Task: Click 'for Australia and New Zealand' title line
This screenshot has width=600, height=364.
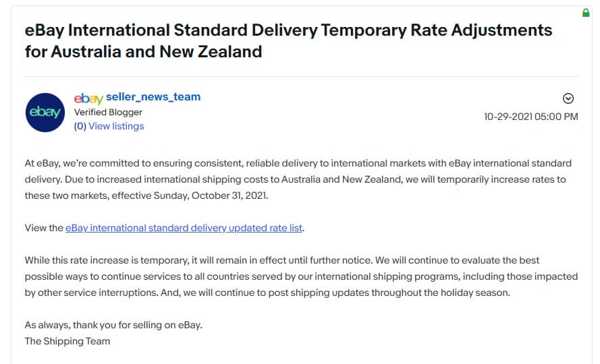Action: pos(144,52)
